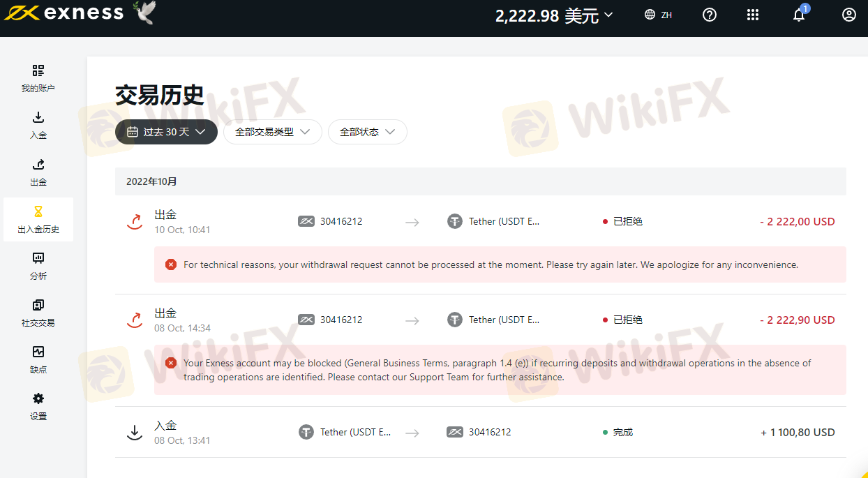Open the 2,222.98 美元 balance dropdown
The width and height of the screenshot is (868, 478).
554,15
